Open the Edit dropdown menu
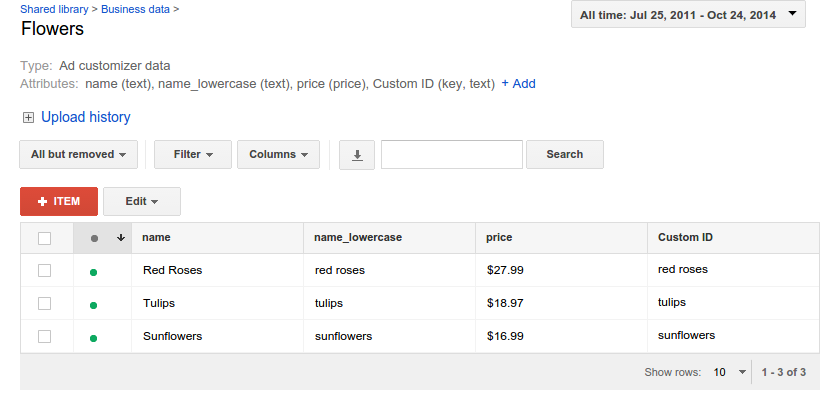 pos(141,202)
